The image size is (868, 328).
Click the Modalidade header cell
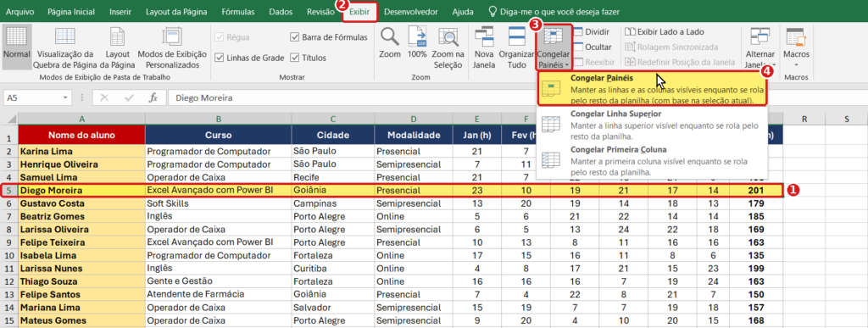click(x=414, y=135)
